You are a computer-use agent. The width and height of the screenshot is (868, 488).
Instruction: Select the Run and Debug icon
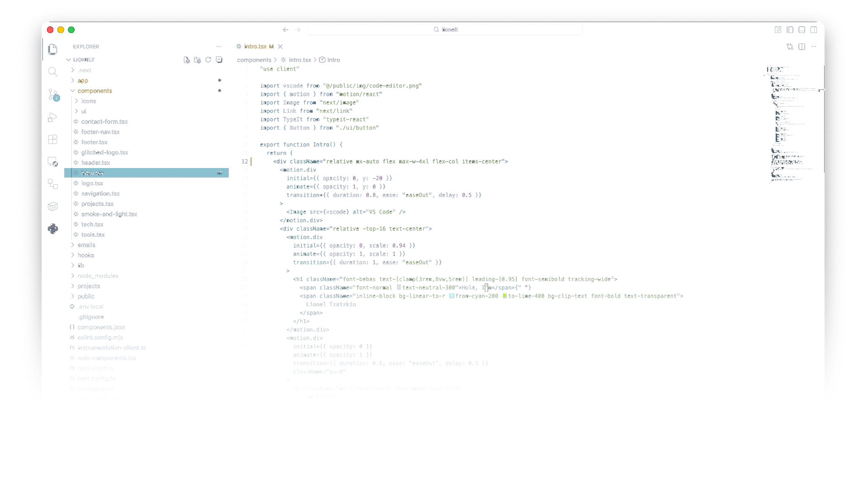[x=53, y=117]
